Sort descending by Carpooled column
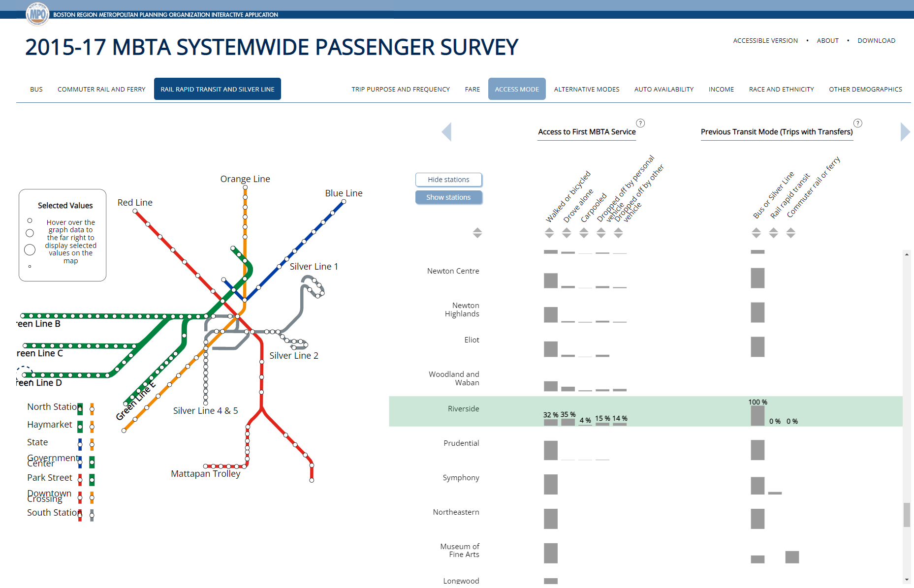The height and width of the screenshot is (588, 914). [584, 236]
